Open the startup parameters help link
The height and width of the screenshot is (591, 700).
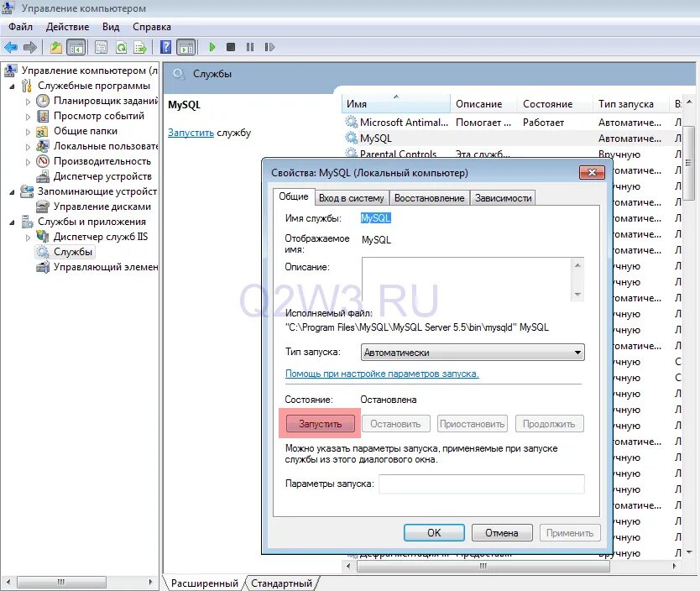(382, 374)
